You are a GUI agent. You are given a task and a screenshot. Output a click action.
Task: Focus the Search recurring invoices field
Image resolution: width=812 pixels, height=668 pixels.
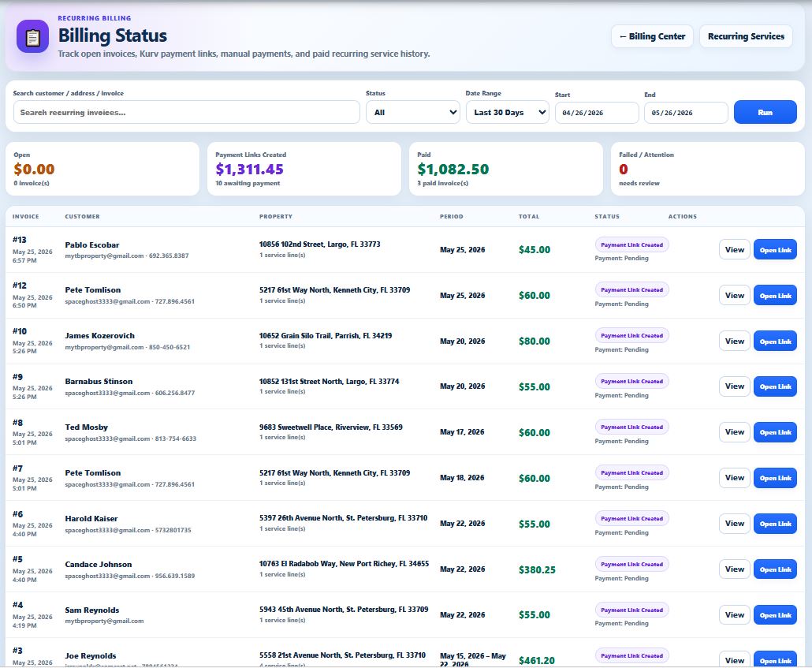coord(186,113)
